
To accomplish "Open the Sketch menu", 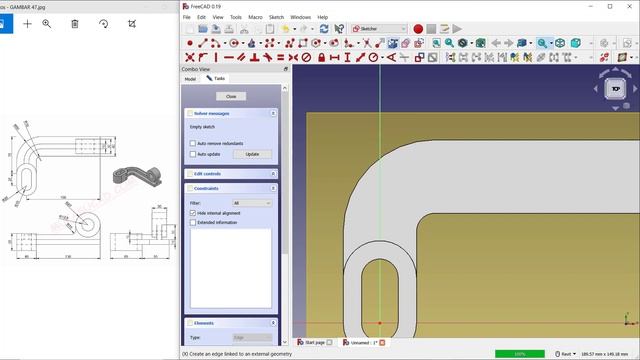I will coord(276,17).
